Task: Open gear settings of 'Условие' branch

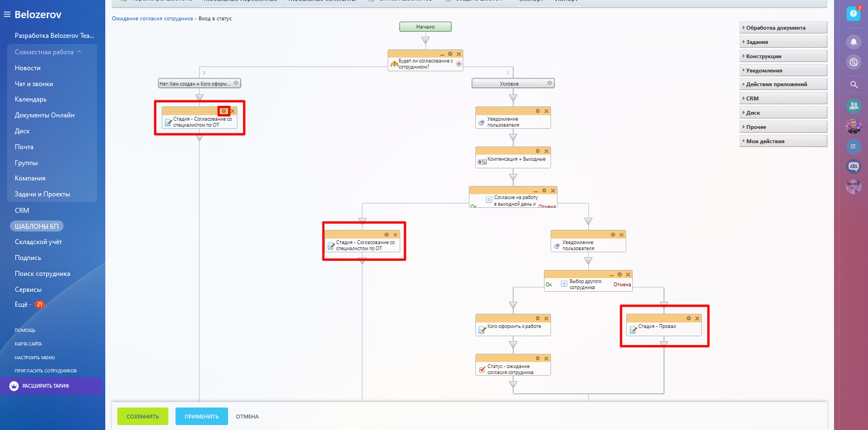Action: coord(549,83)
